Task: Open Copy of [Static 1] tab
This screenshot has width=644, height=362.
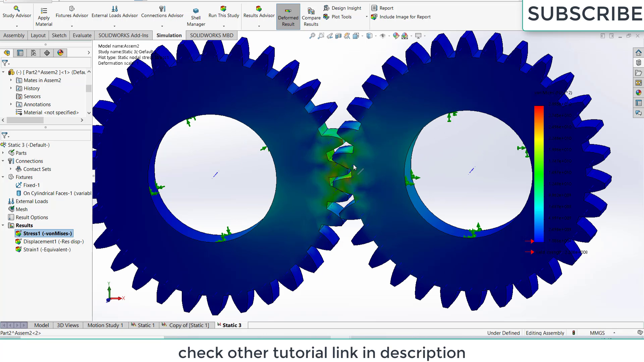Action: 185,325
